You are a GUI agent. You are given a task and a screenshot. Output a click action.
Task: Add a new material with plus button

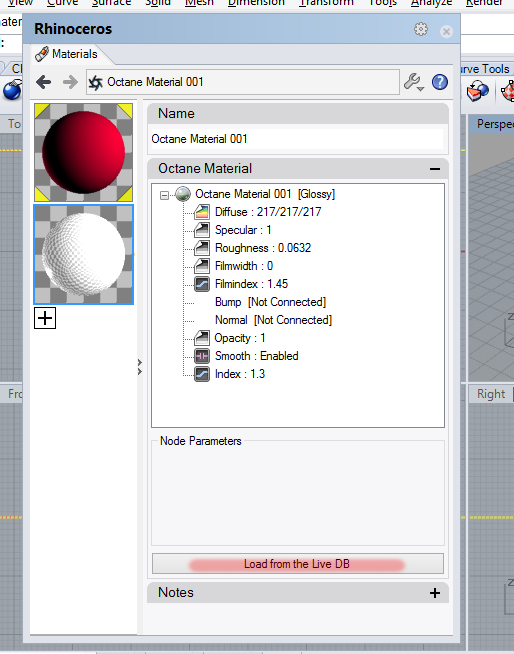45,318
